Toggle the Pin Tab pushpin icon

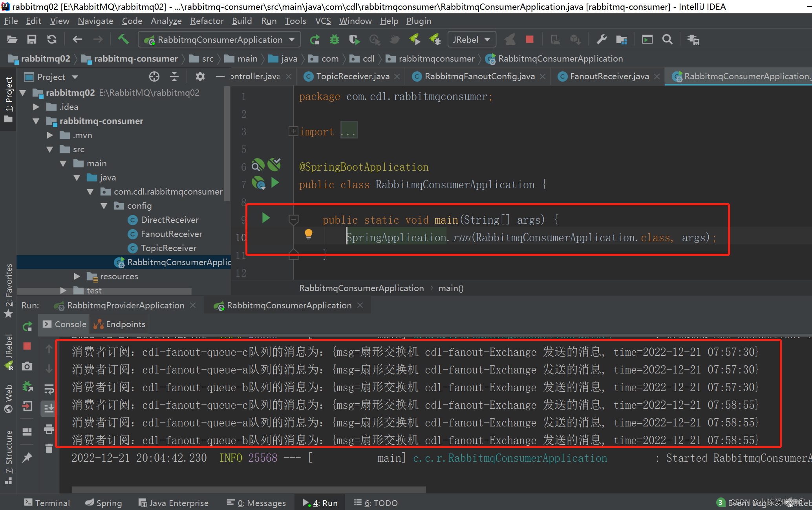click(x=27, y=457)
